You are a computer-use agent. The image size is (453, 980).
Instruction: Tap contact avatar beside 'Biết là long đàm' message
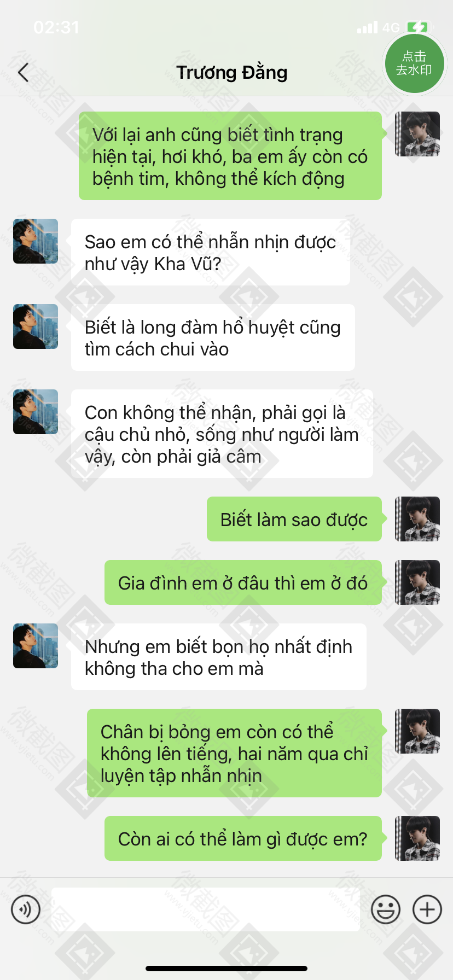(x=36, y=326)
